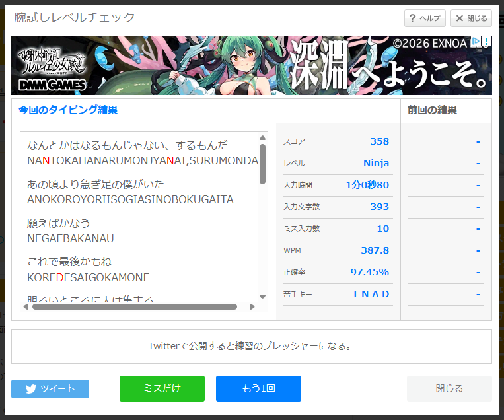Click the typed characters count 393
The image size is (504, 420).
click(x=380, y=207)
